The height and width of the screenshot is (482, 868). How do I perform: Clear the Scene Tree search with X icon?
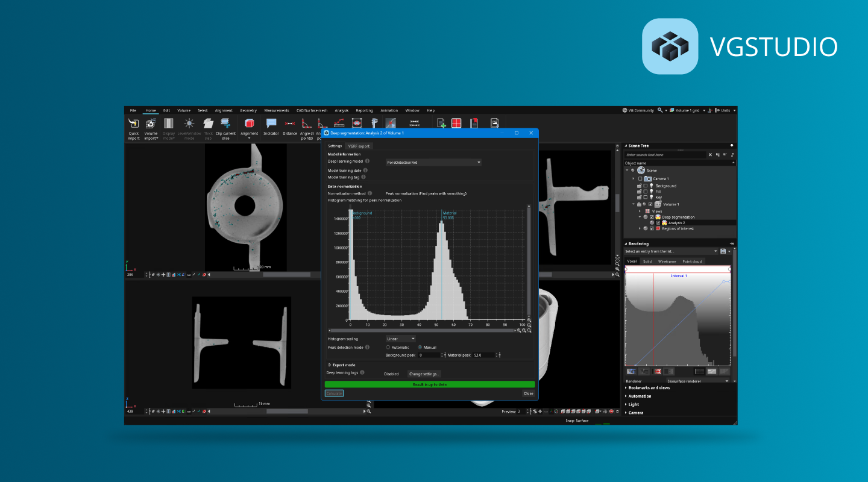click(x=710, y=155)
